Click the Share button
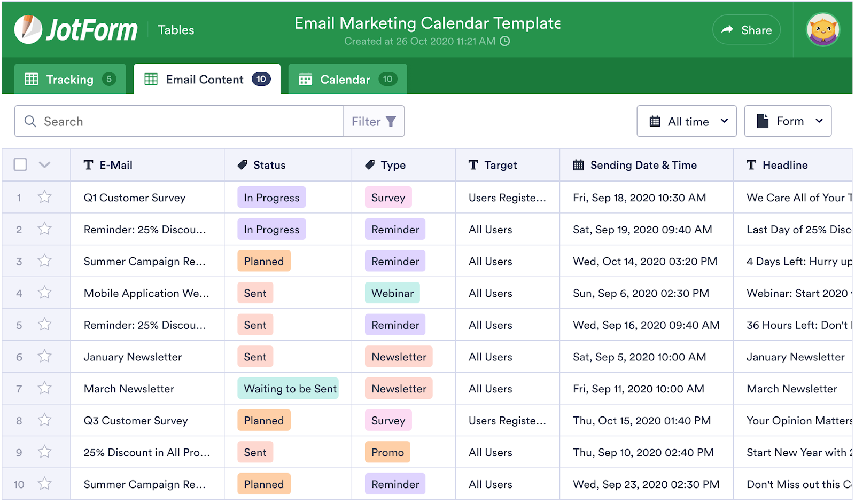The height and width of the screenshot is (504, 855). 747,30
